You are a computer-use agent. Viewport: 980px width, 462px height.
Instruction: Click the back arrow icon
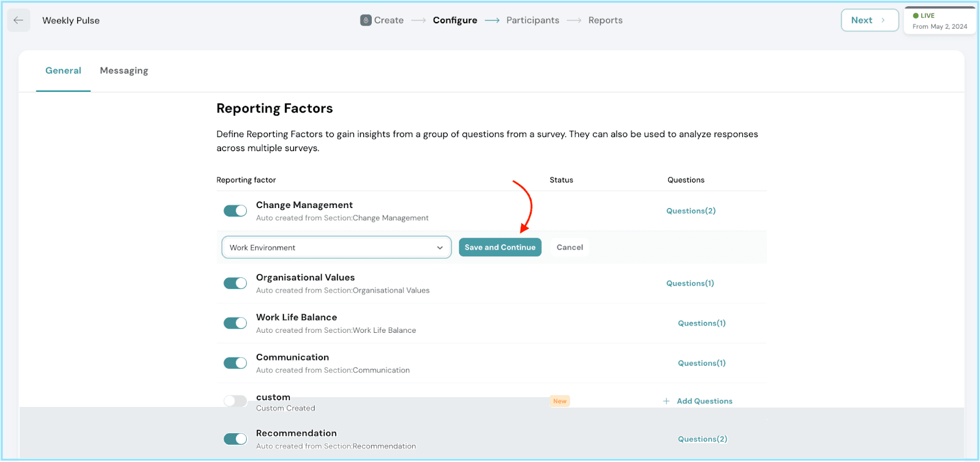pyautogui.click(x=18, y=20)
